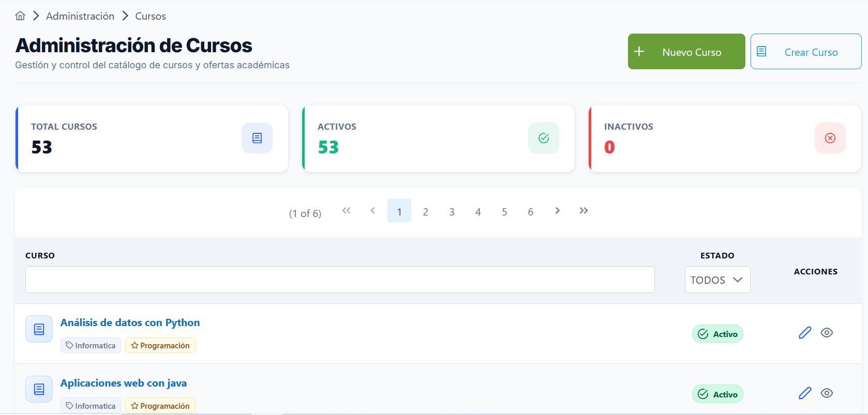Select page 1 in paginator
This screenshot has width=868, height=415.
(399, 211)
